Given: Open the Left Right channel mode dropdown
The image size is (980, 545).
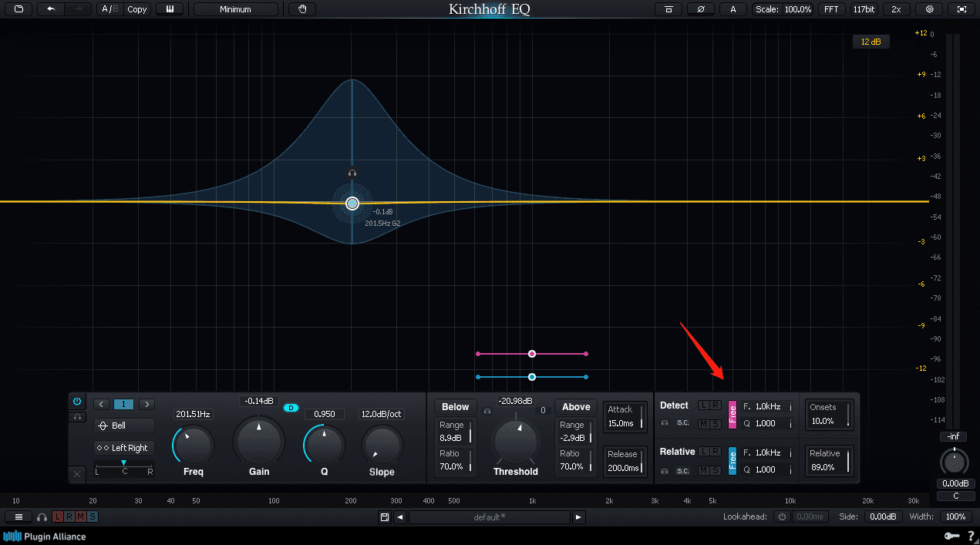Looking at the screenshot, I should 124,448.
